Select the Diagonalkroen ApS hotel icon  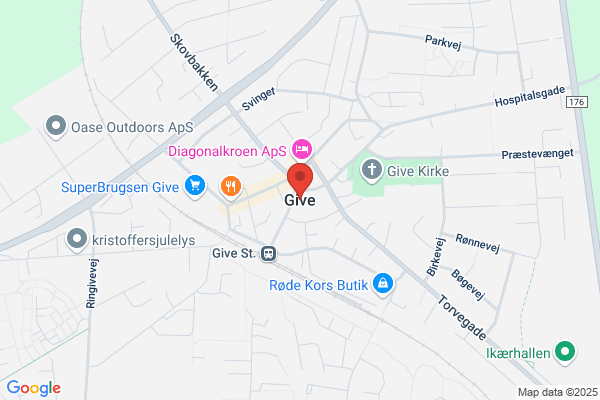coord(302,149)
